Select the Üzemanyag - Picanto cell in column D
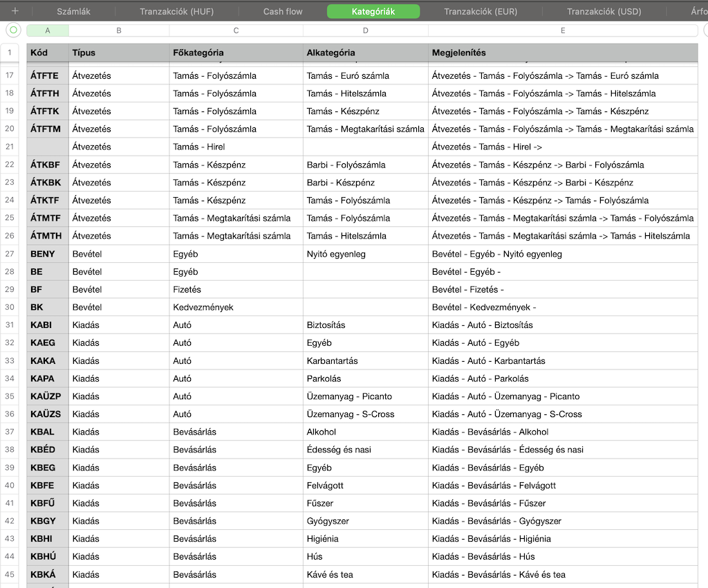708x588 pixels. 365,396
